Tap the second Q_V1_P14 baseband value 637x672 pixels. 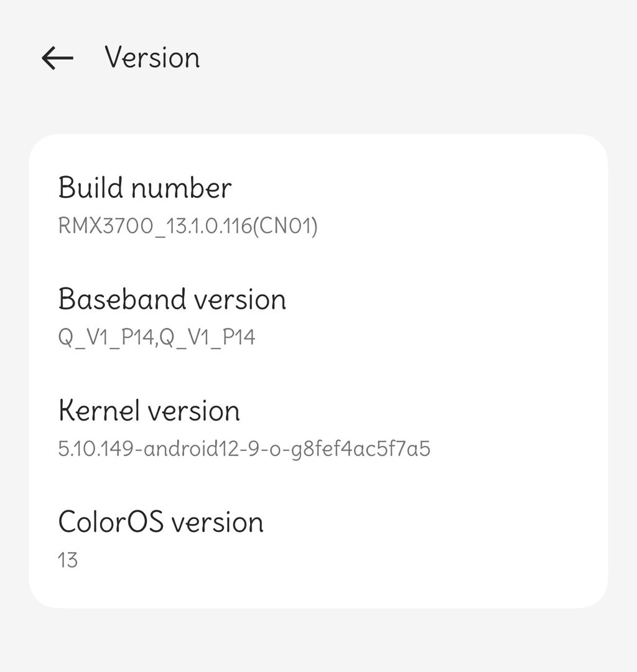[x=207, y=337]
